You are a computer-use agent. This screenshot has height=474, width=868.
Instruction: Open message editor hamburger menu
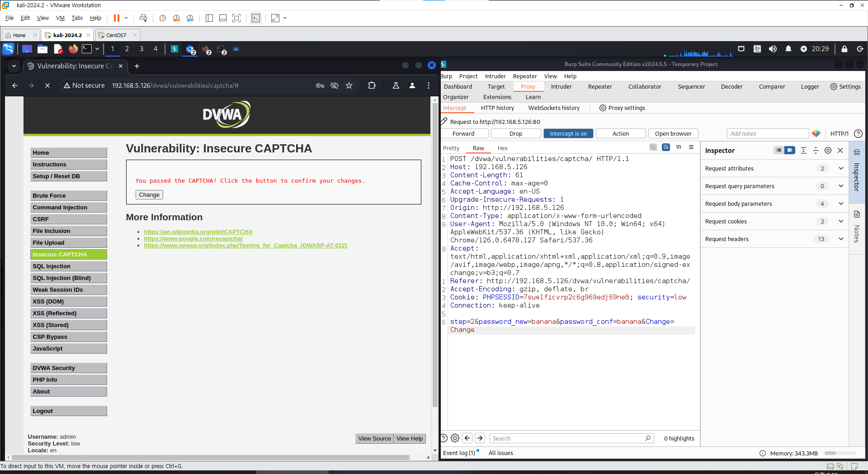(691, 147)
